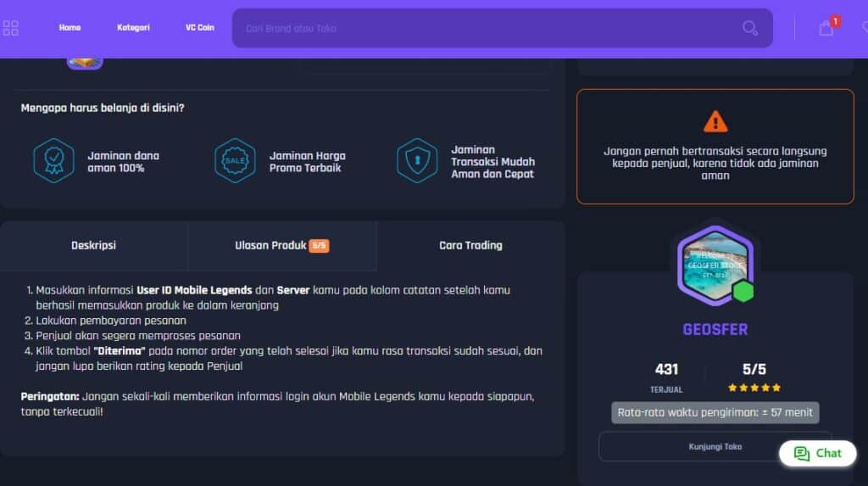The height and width of the screenshot is (486, 868).
Task: Click the GEOSFER store avatar
Action: coord(715,264)
